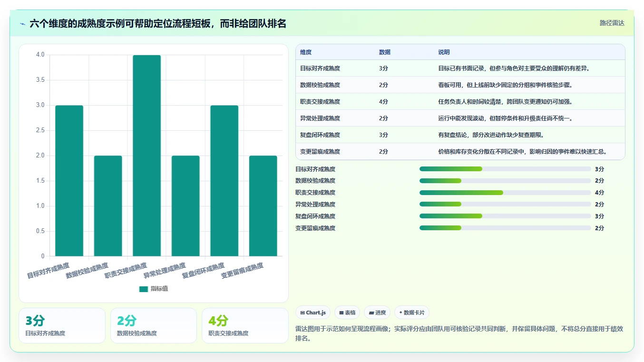644x362 pixels.
Task: Click the 数据卡片 chip
Action: click(x=412, y=313)
